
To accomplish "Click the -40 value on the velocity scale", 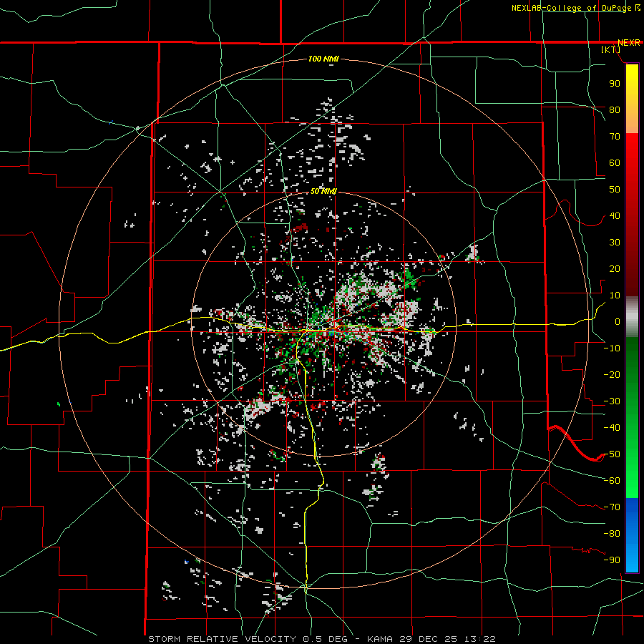I will [612, 428].
